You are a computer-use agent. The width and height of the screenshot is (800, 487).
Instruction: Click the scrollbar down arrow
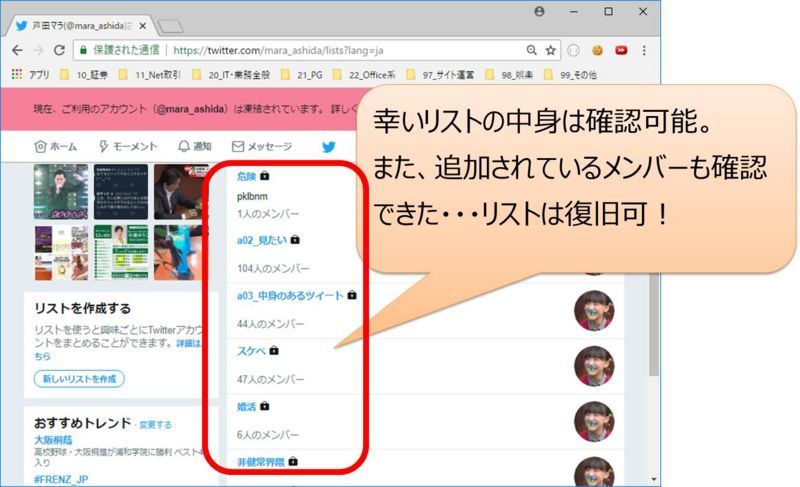pos(654,479)
